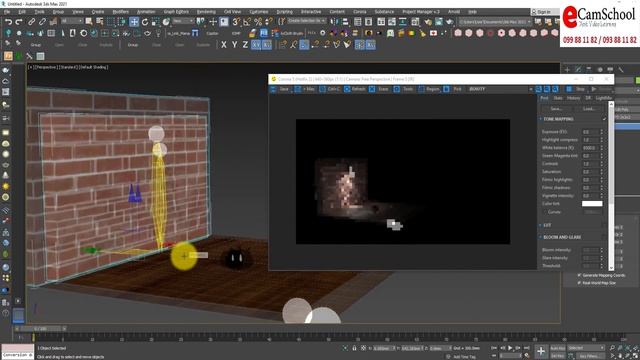Click Erase in the Corona frame buffer
The width and height of the screenshot is (640, 360).
pos(380,89)
